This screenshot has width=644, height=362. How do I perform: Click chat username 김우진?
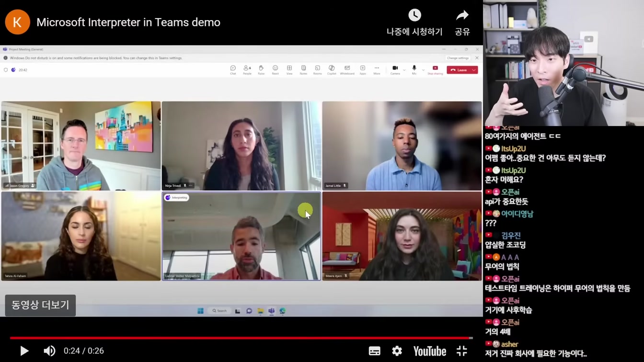click(x=511, y=236)
